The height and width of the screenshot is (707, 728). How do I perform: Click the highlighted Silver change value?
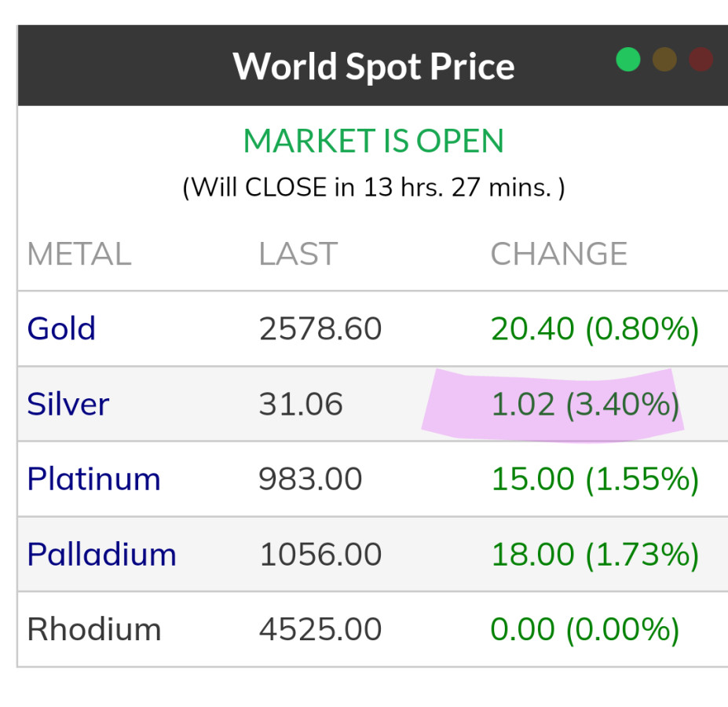pyautogui.click(x=585, y=404)
